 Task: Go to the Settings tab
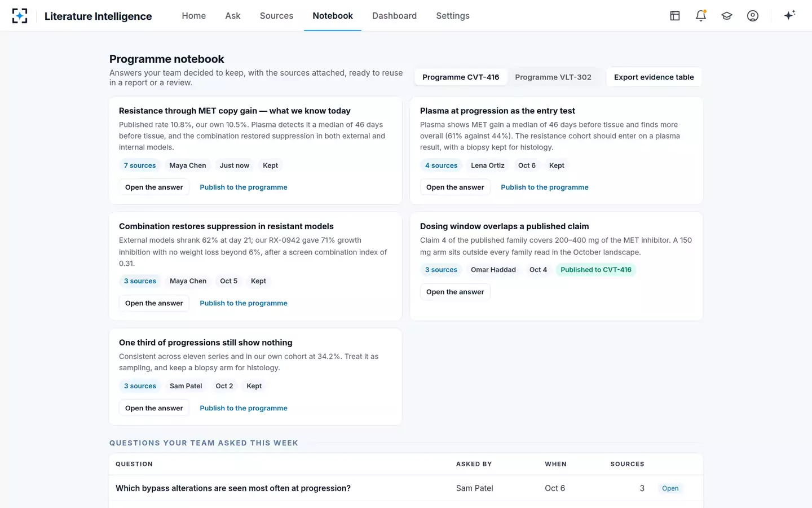pos(453,16)
